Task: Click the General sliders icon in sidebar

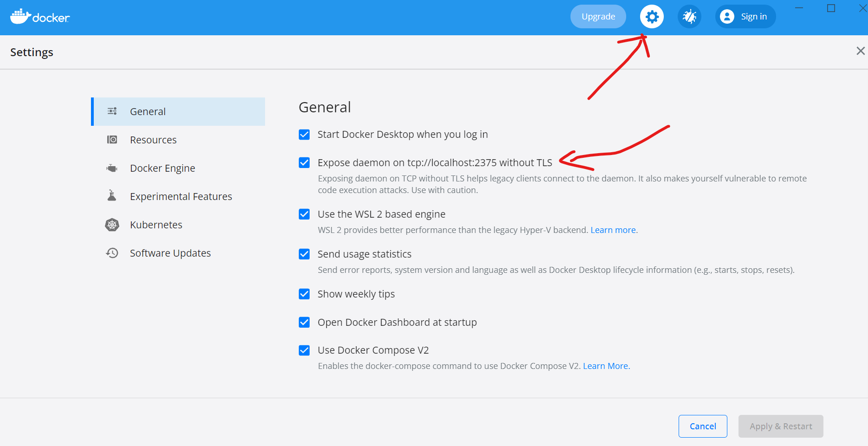Action: pyautogui.click(x=112, y=111)
